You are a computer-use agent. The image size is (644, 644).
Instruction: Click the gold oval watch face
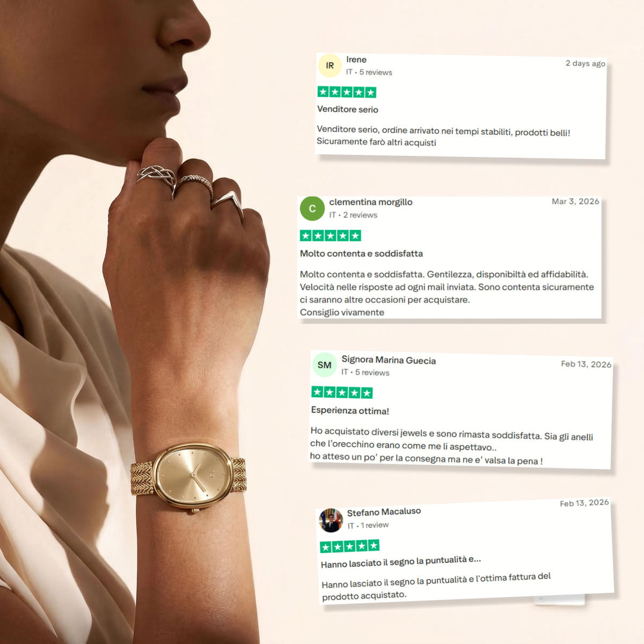(x=193, y=475)
